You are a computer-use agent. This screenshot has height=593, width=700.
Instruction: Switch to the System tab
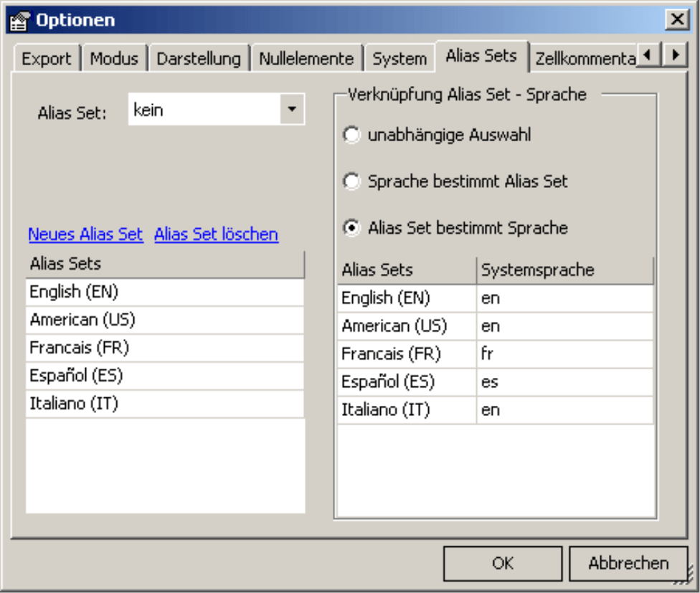[399, 59]
